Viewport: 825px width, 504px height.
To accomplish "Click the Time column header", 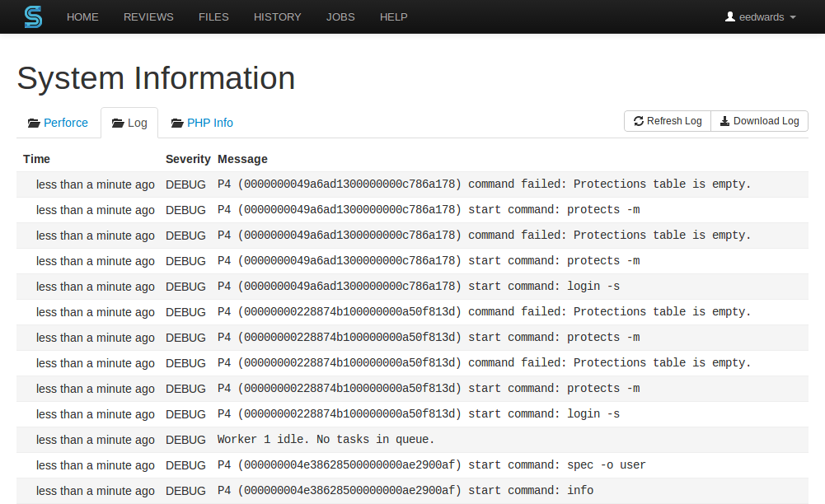I will 36,159.
